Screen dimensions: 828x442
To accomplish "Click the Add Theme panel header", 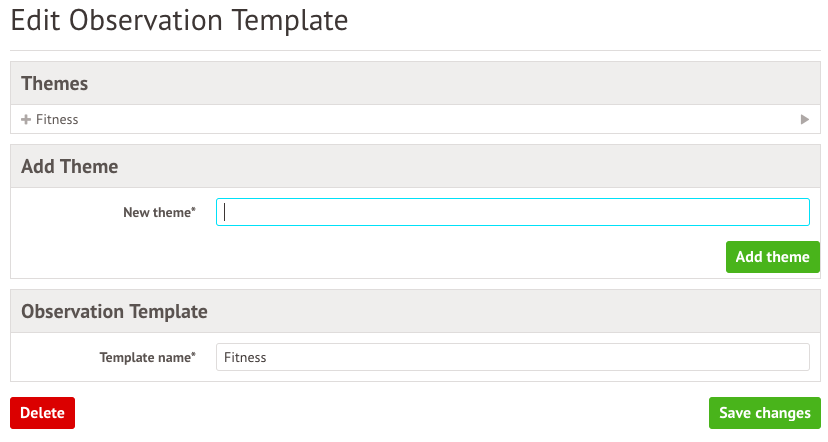I will pos(70,166).
